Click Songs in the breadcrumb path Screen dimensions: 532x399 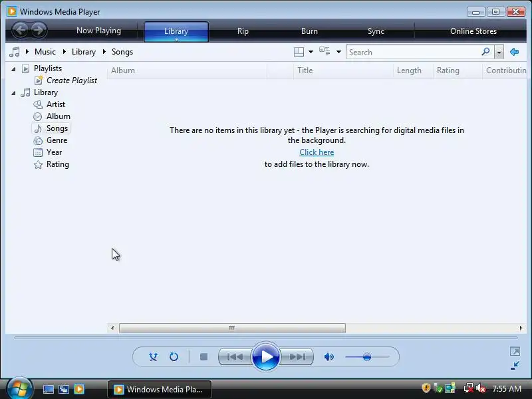[122, 52]
